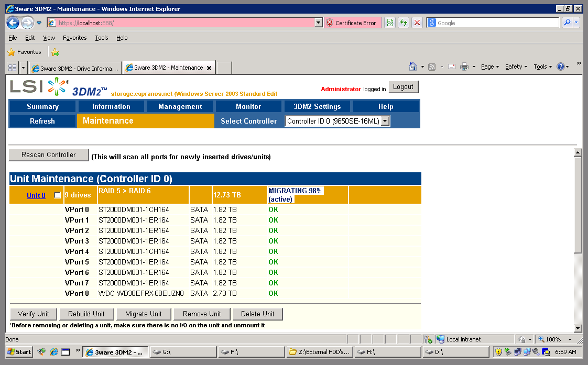Switch to the Drive Information tab

coord(75,68)
